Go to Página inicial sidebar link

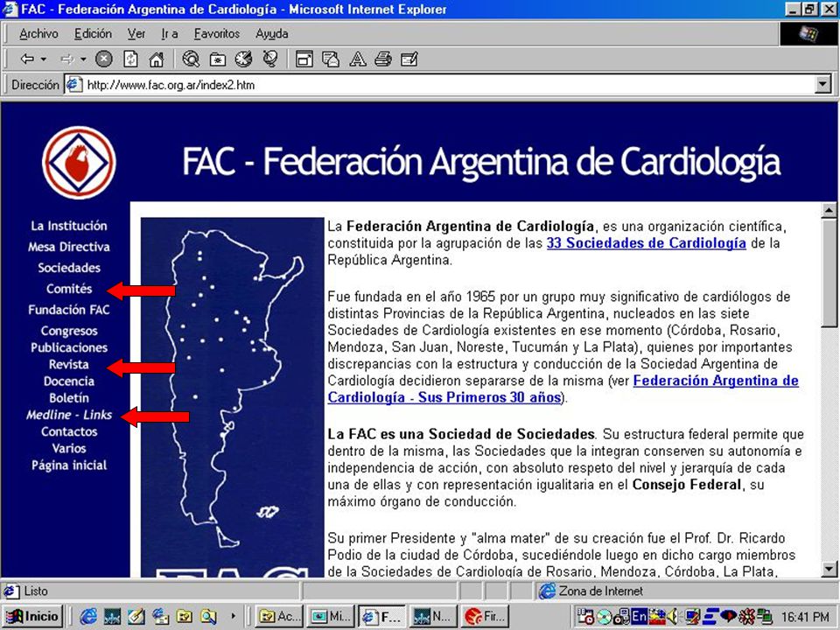click(x=68, y=465)
